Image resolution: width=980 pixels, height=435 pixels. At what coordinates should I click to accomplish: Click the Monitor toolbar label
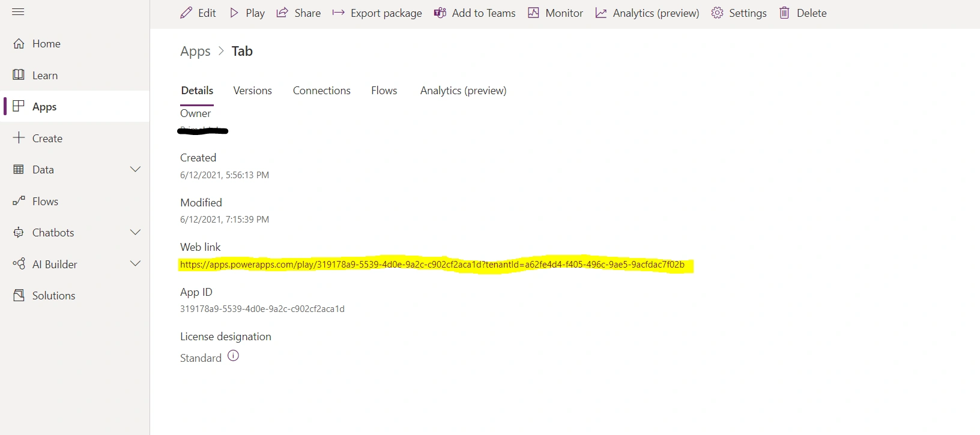coord(564,13)
